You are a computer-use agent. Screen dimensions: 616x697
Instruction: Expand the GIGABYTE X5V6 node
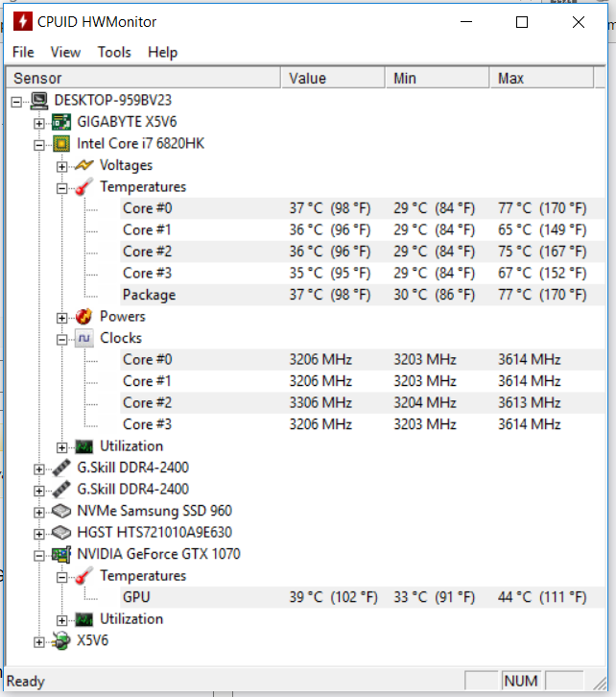coord(39,124)
